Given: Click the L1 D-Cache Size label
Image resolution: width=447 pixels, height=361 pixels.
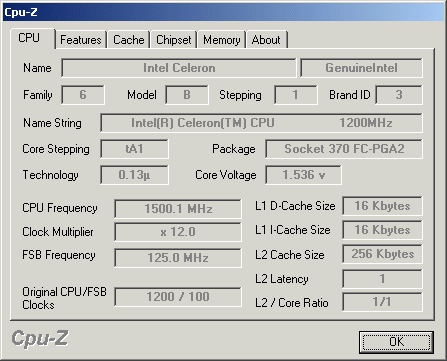Looking at the screenshot, I should coord(295,206).
